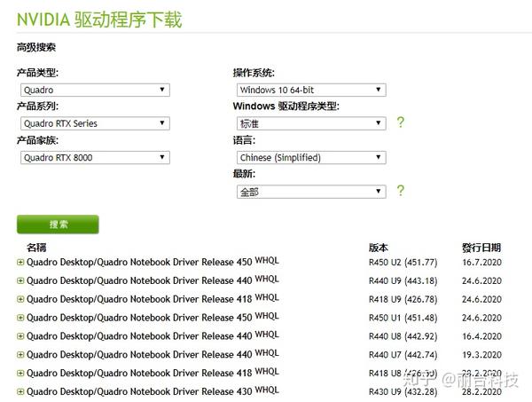Open the 产品系列 dropdown showing Quadro RTX Series

tap(95, 123)
